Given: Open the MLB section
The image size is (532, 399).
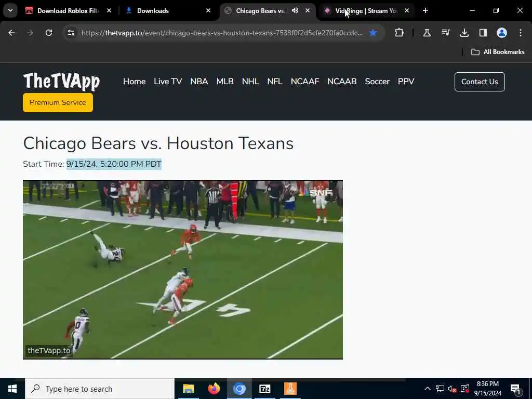Looking at the screenshot, I should point(225,82).
